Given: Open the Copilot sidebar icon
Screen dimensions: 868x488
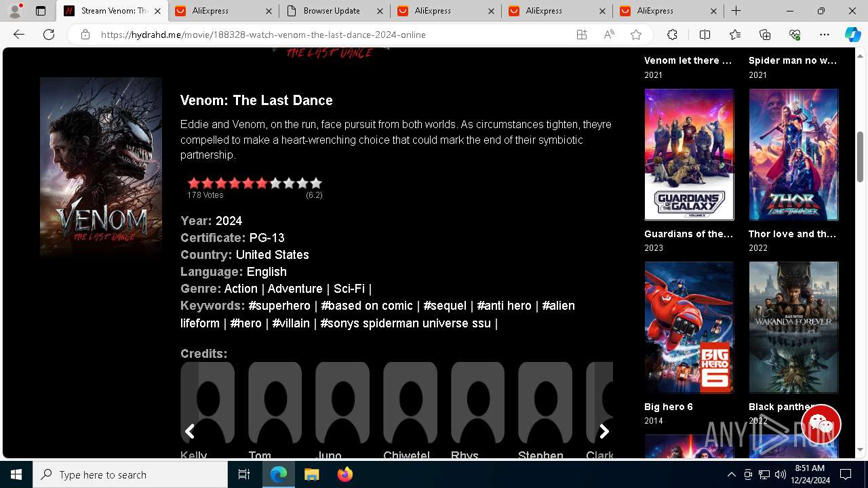Looking at the screenshot, I should pos(852,35).
